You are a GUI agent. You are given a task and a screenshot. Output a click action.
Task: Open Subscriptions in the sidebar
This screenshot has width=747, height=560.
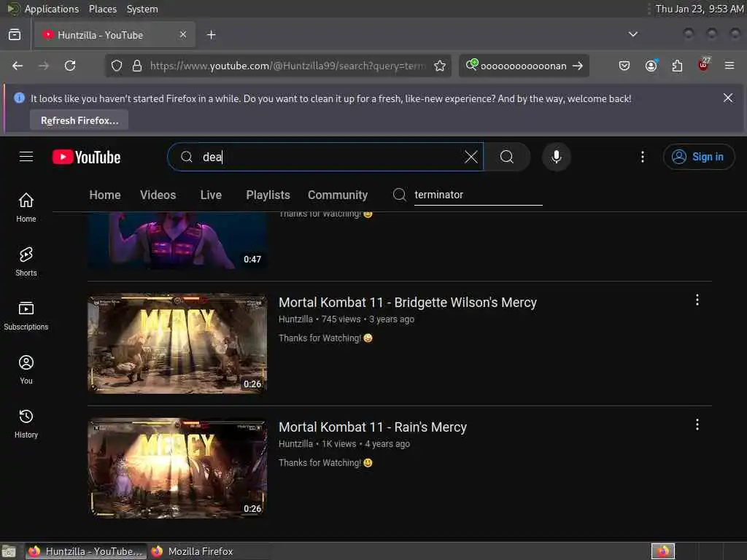[x=26, y=315]
